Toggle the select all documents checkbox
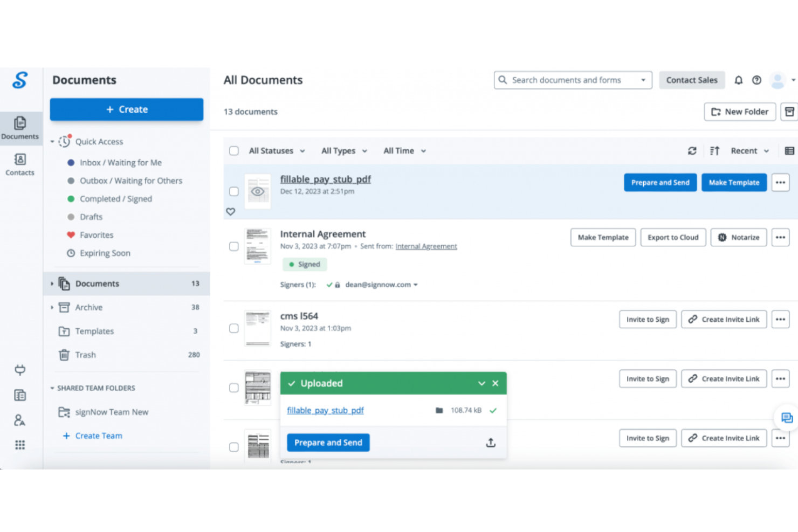The height and width of the screenshot is (532, 798). 234,151
